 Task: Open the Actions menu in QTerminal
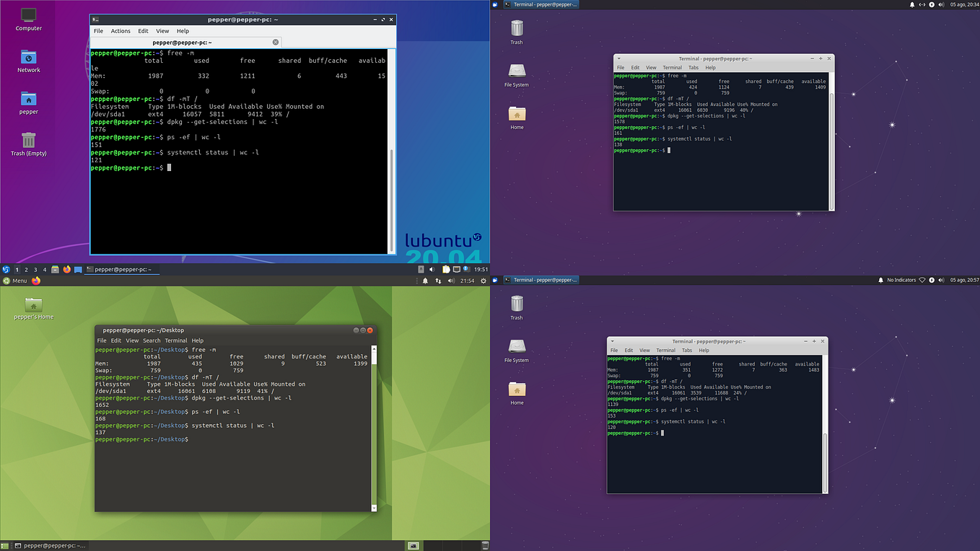[121, 31]
